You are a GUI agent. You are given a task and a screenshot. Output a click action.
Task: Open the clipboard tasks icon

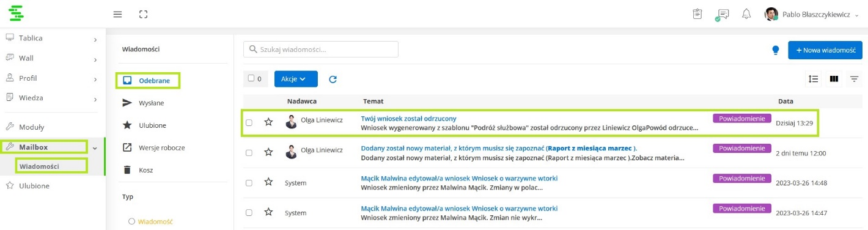tap(697, 14)
